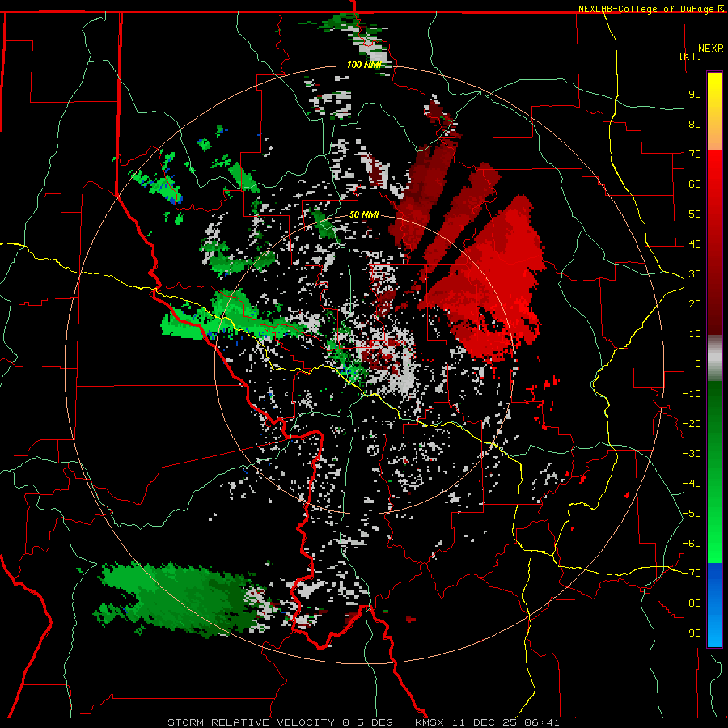The height and width of the screenshot is (728, 728).
Task: Click the STORM RELATIVE VELOCITY product title
Action: pyautogui.click(x=251, y=722)
